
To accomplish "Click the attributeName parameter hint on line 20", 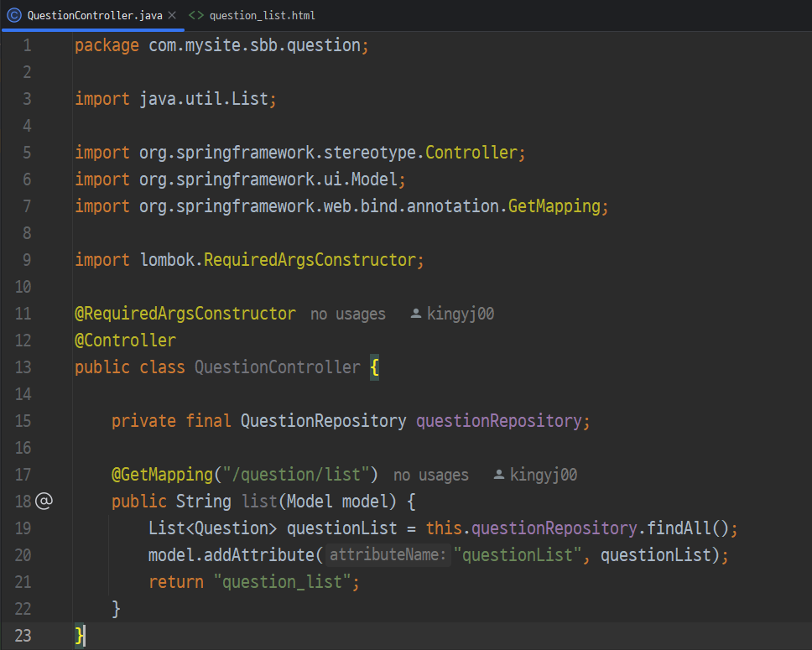I will click(x=388, y=554).
